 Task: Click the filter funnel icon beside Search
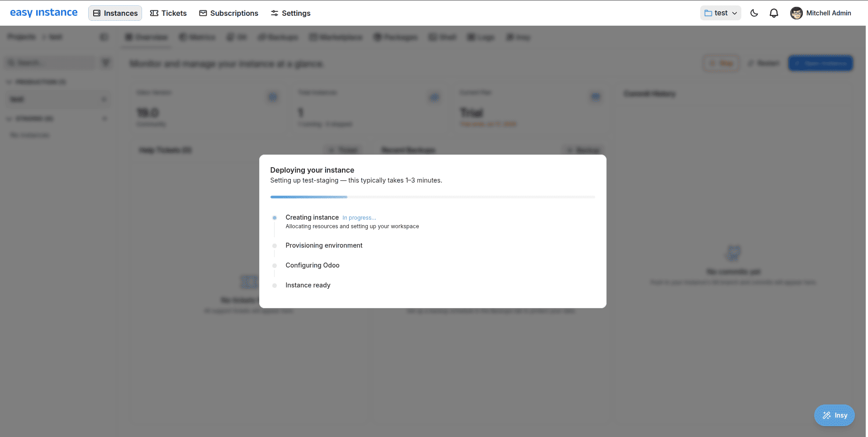click(x=105, y=63)
